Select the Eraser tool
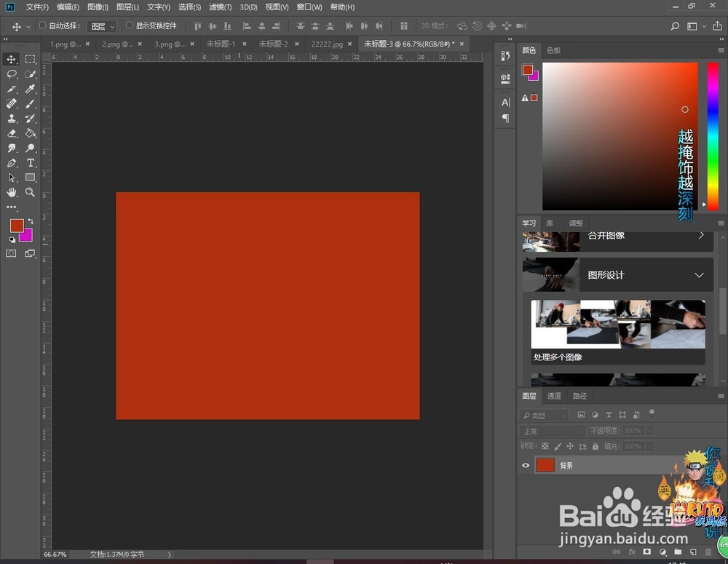Viewport: 728px width, 564px height. tap(12, 134)
